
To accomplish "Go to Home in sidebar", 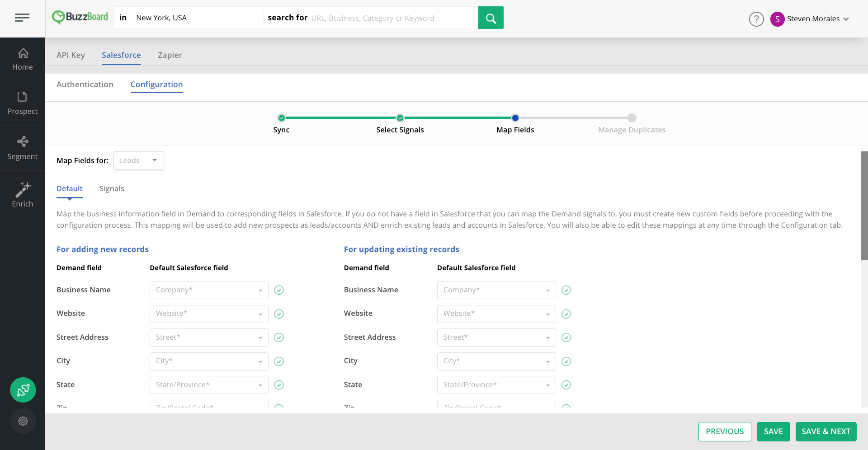I will (23, 59).
